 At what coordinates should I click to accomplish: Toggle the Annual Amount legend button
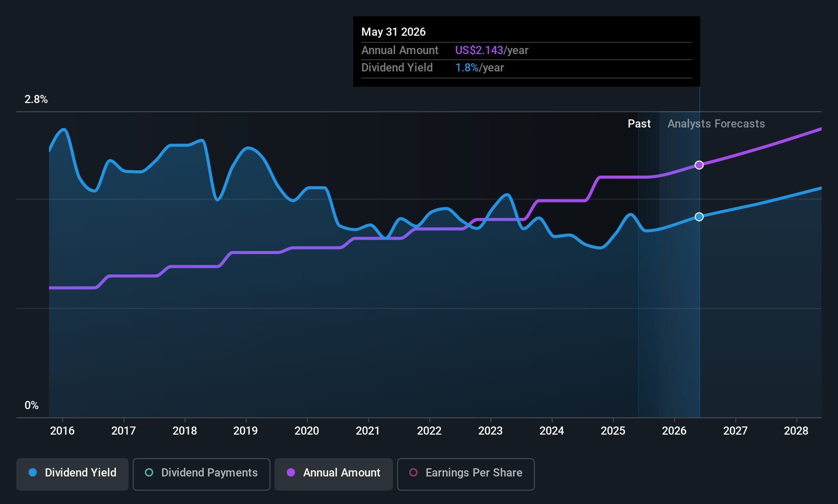click(x=334, y=474)
